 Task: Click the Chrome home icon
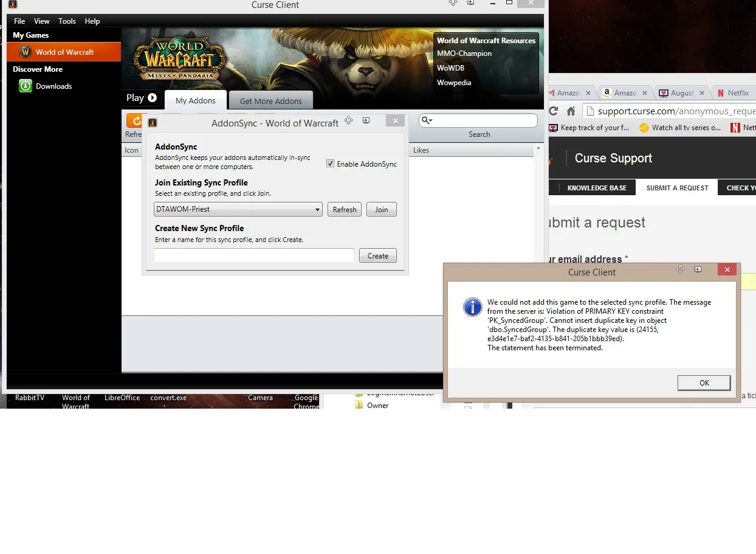pos(571,111)
